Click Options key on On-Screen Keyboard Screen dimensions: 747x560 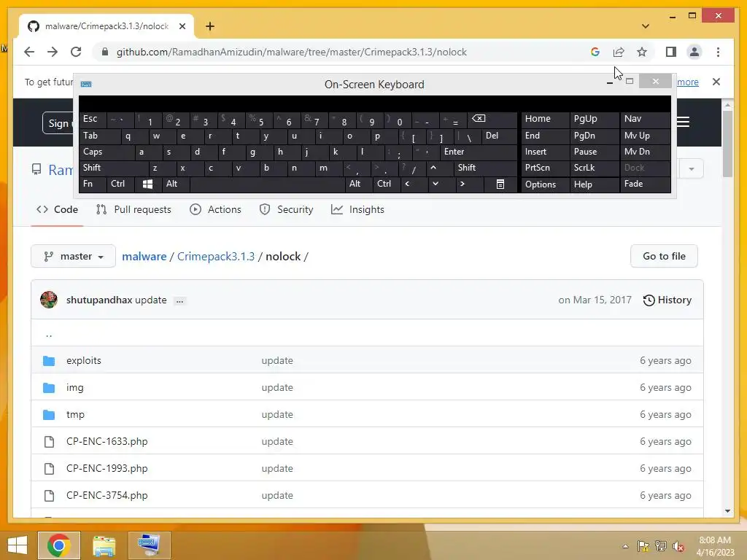[x=545, y=184]
